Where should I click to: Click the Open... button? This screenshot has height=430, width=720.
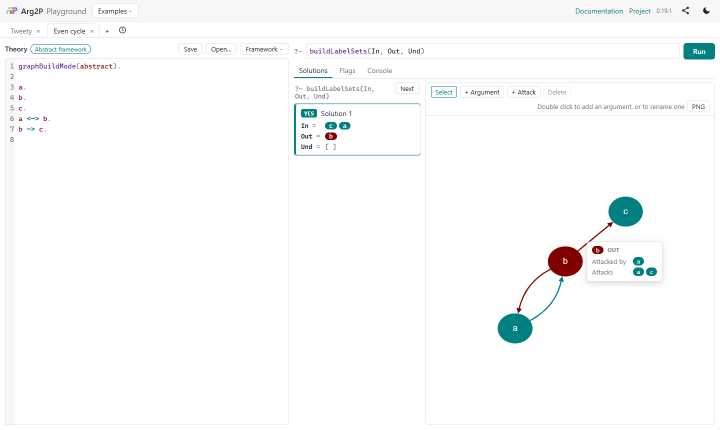pyautogui.click(x=221, y=49)
